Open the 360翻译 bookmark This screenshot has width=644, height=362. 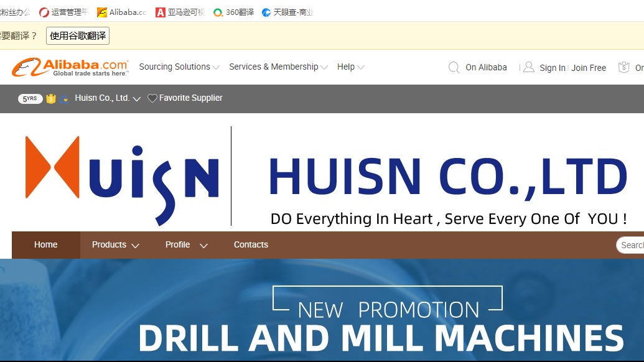234,12
